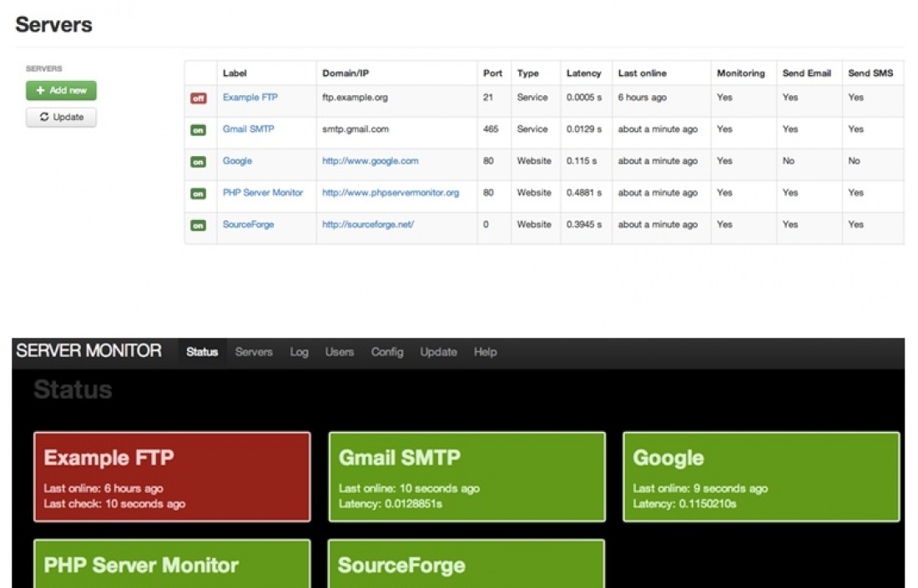Image resolution: width=918 pixels, height=588 pixels.
Task: Click the 'on' badge in the SourceForge row
Action: tap(198, 225)
